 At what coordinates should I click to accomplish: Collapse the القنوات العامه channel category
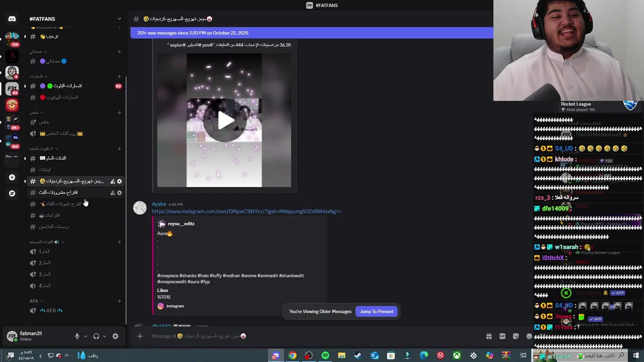pos(43,149)
